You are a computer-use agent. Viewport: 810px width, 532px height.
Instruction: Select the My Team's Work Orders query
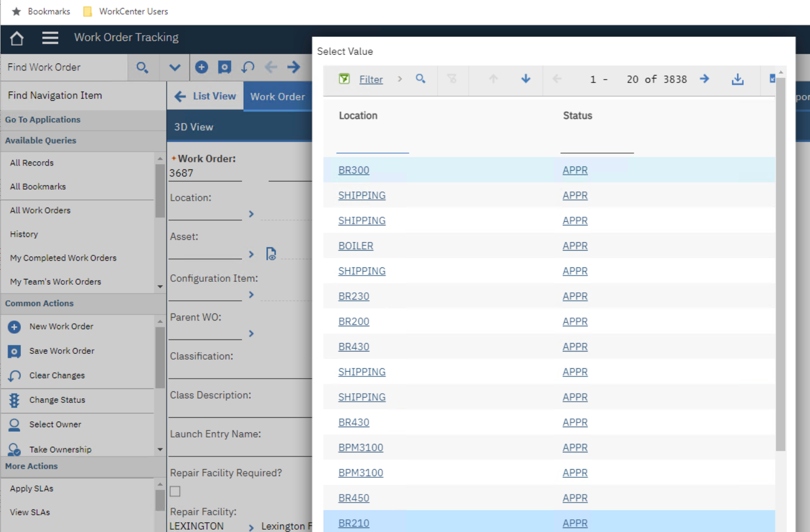pos(55,281)
